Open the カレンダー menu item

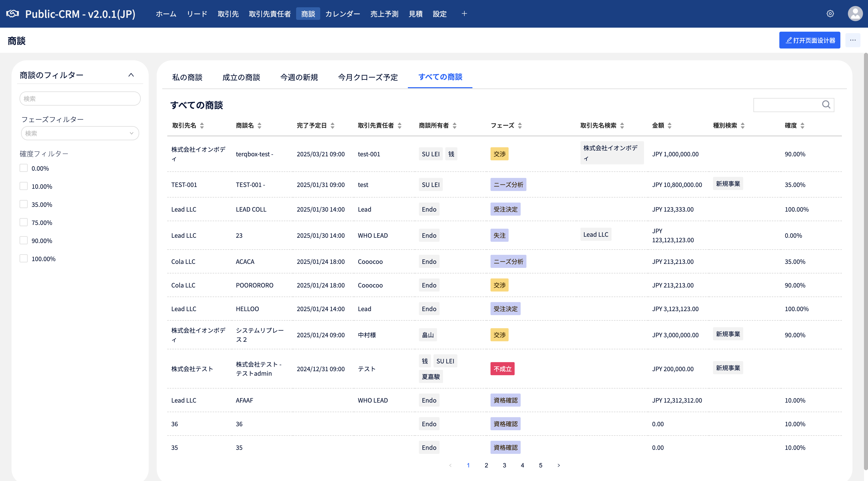(343, 14)
